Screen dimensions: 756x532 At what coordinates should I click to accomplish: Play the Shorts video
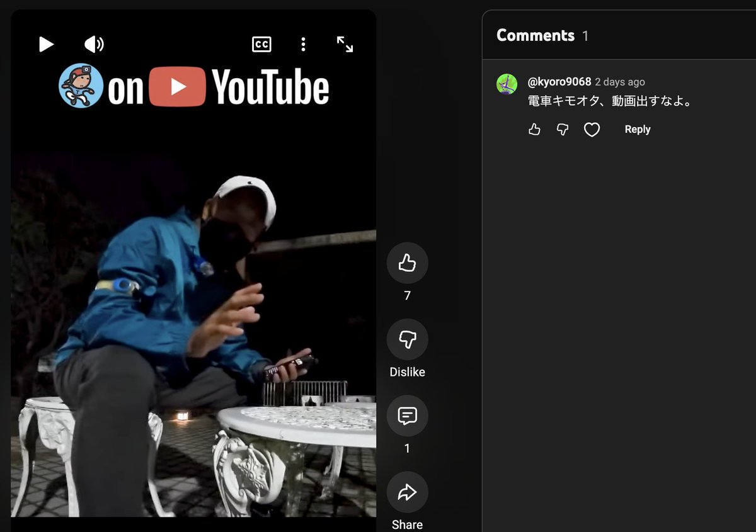[46, 44]
